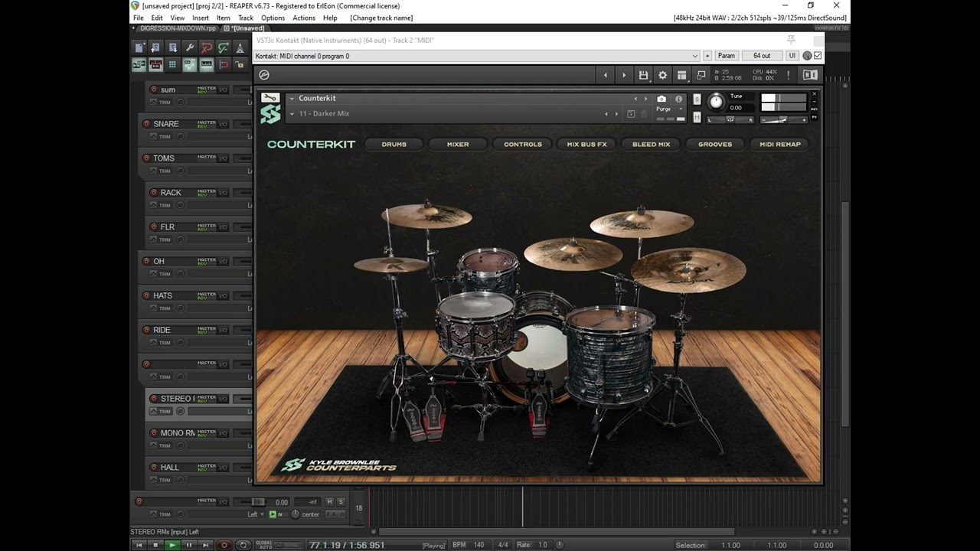Open the MIDI REMAP tab
Viewport: 980px width, 551px height.
pyautogui.click(x=779, y=144)
